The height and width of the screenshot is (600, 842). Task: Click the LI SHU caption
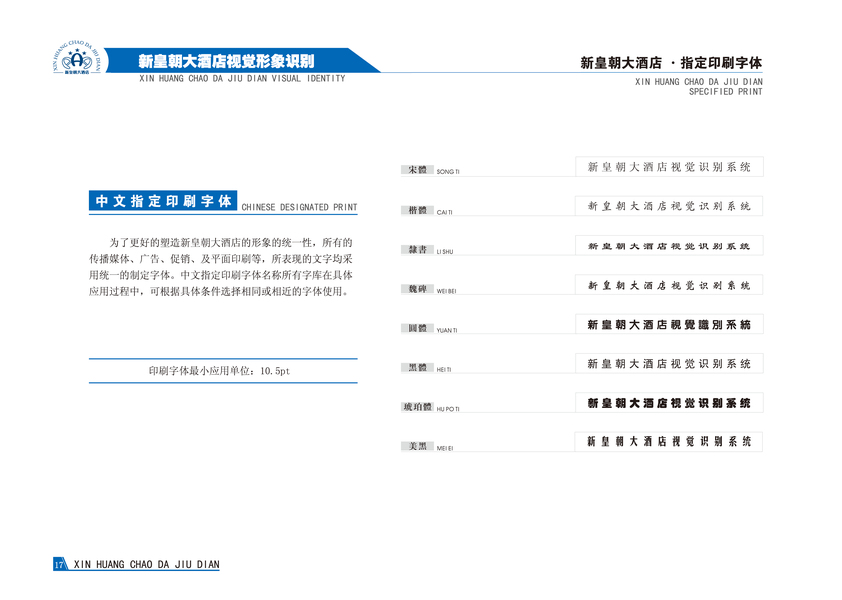[x=445, y=251]
